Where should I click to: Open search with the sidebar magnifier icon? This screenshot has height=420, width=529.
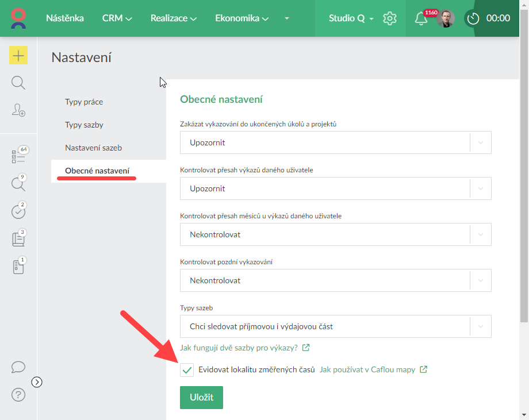pos(18,83)
